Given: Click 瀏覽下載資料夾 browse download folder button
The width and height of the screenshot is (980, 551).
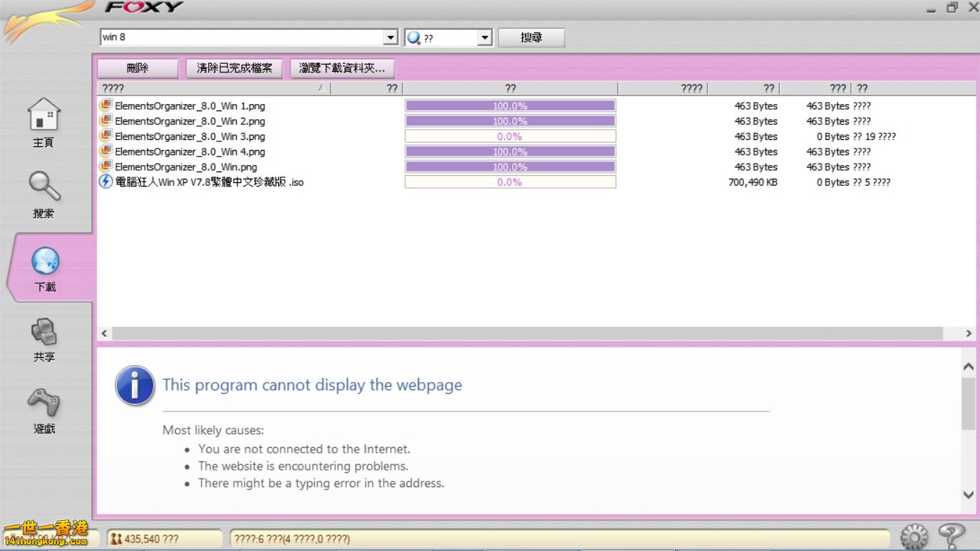Looking at the screenshot, I should 342,68.
